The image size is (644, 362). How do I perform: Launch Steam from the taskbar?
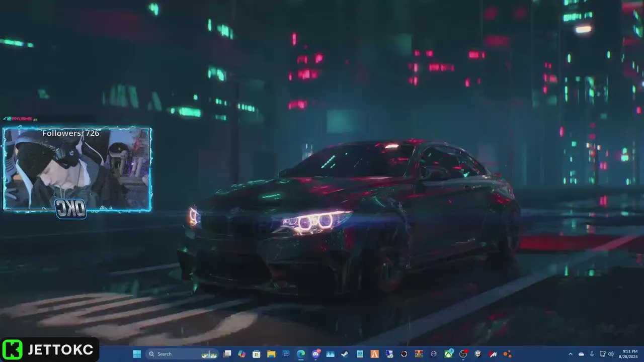coord(345,354)
